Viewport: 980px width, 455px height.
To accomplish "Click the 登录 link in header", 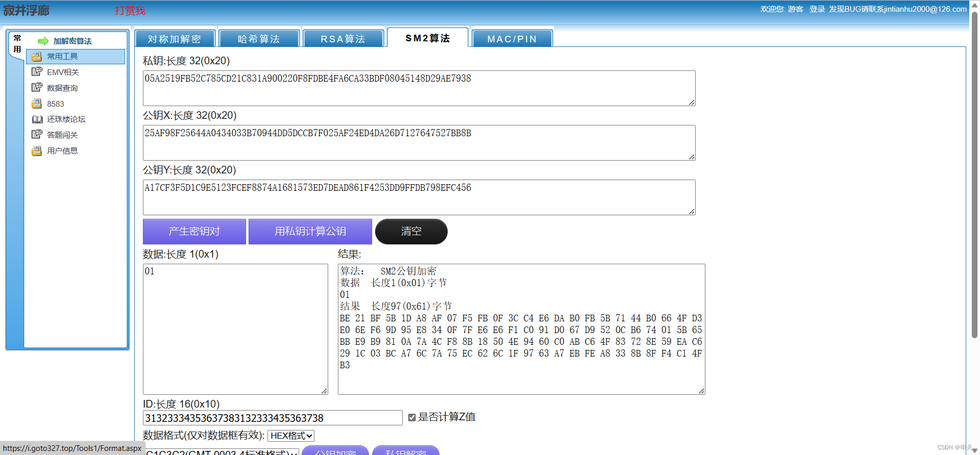I will coord(817,9).
